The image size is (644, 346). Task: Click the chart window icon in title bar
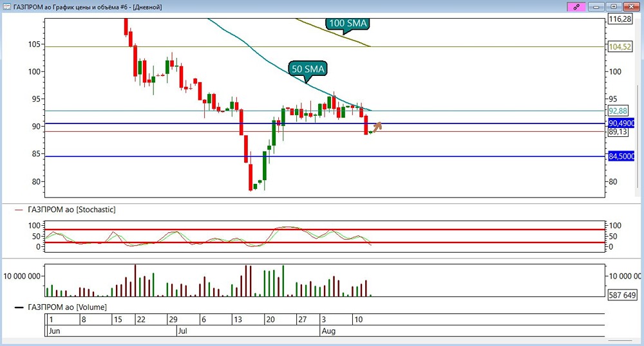6,6
